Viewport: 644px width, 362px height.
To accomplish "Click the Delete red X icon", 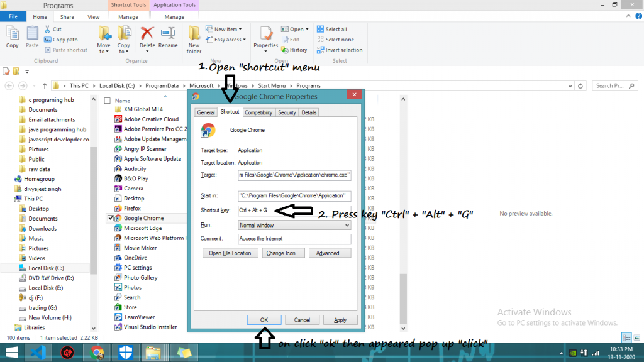I will pyautogui.click(x=147, y=34).
